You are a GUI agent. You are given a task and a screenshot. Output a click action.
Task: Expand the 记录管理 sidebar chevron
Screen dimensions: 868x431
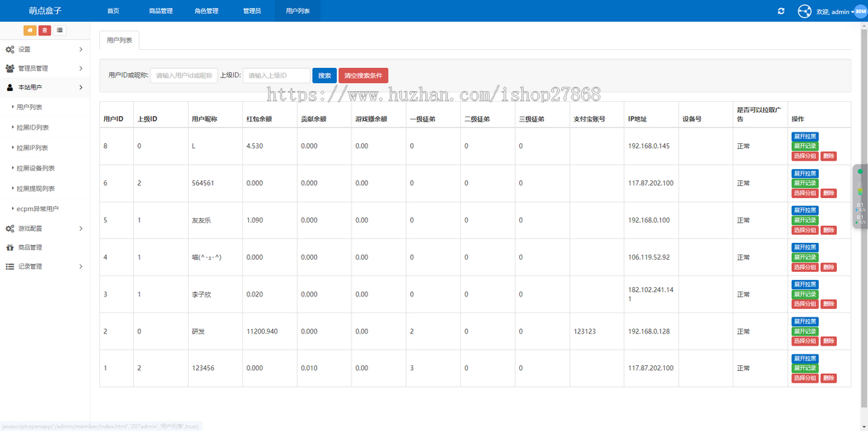tap(80, 267)
